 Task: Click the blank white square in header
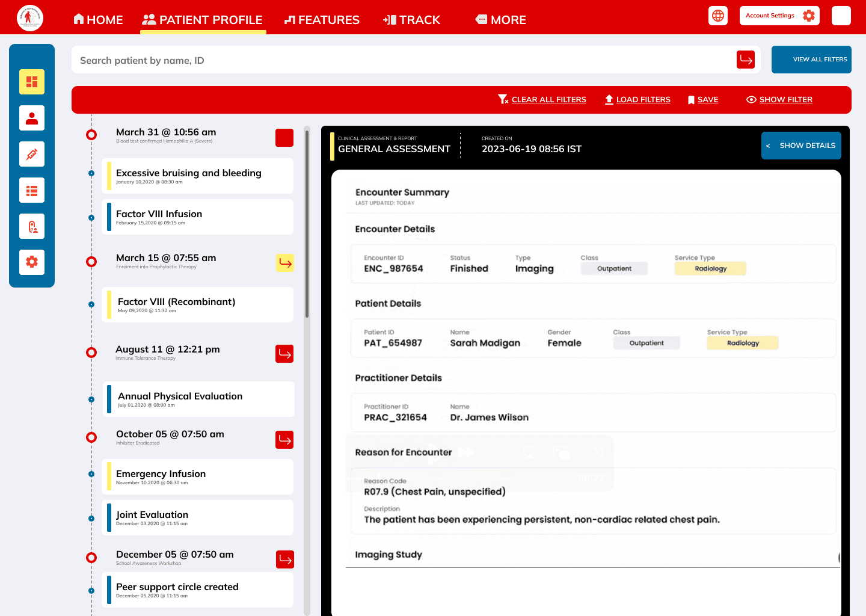coord(841,16)
